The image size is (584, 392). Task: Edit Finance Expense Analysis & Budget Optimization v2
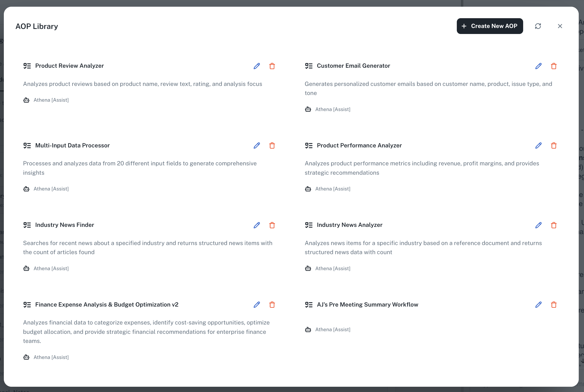pos(257,304)
